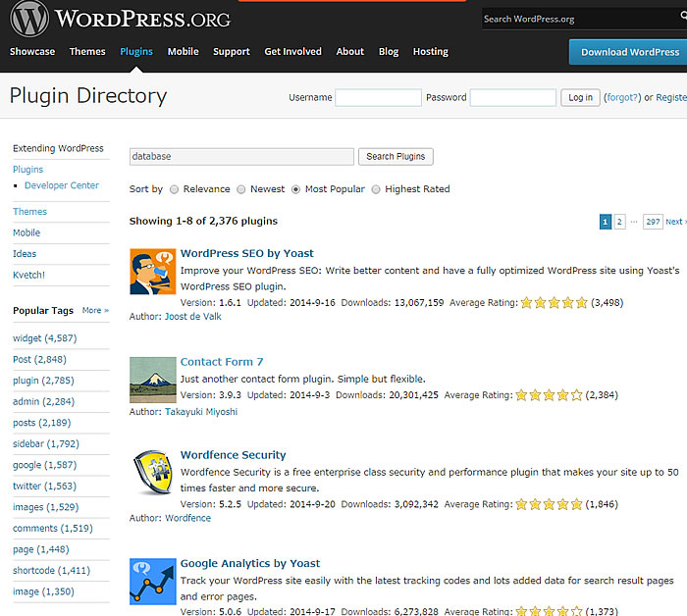Open sidebar Themes link

tap(29, 212)
